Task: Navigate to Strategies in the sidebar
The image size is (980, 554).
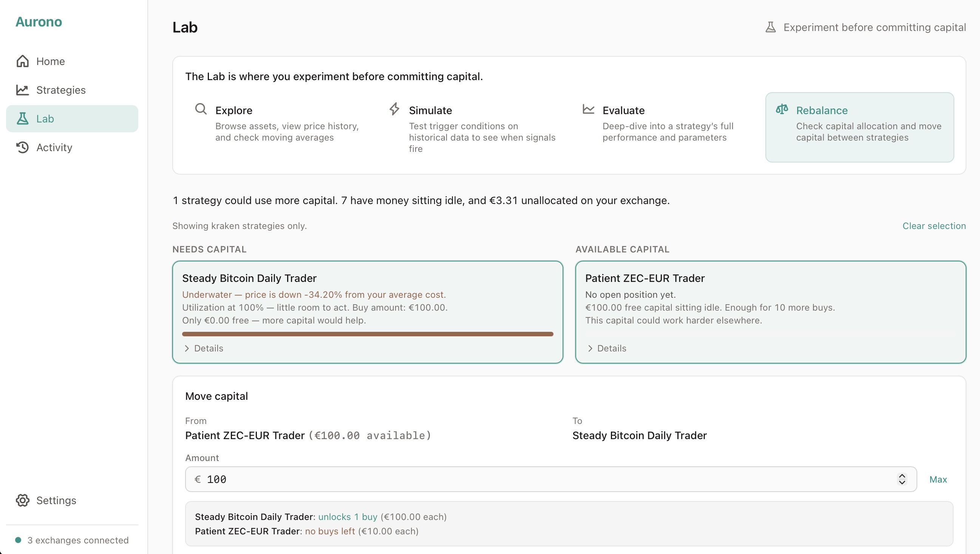Action: click(x=61, y=90)
